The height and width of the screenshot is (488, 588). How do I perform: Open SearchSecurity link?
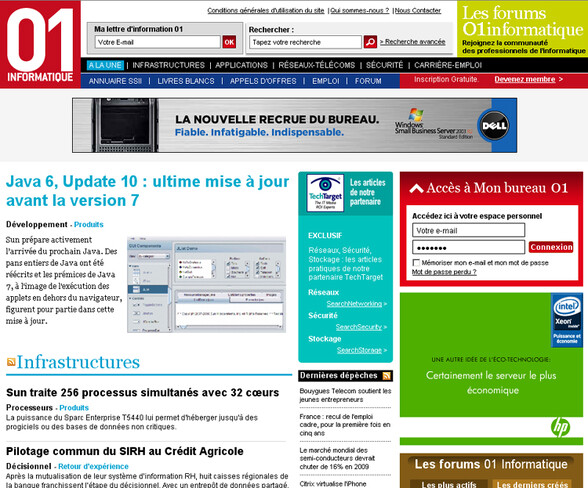click(x=358, y=327)
